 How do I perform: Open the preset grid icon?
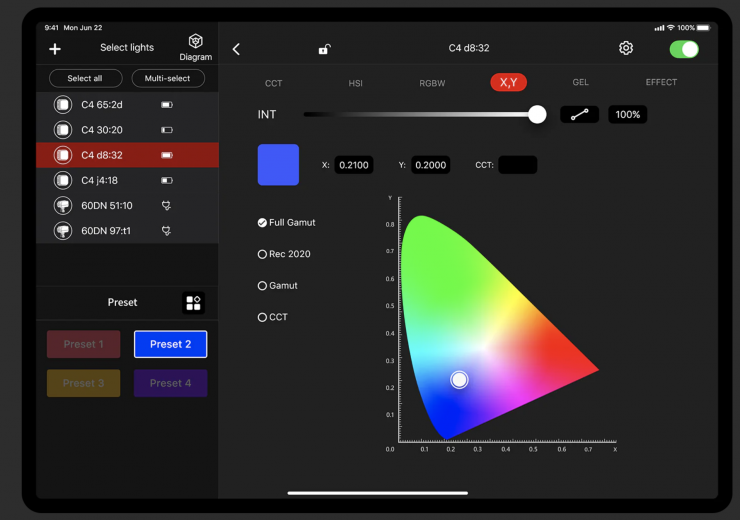pyautogui.click(x=193, y=303)
